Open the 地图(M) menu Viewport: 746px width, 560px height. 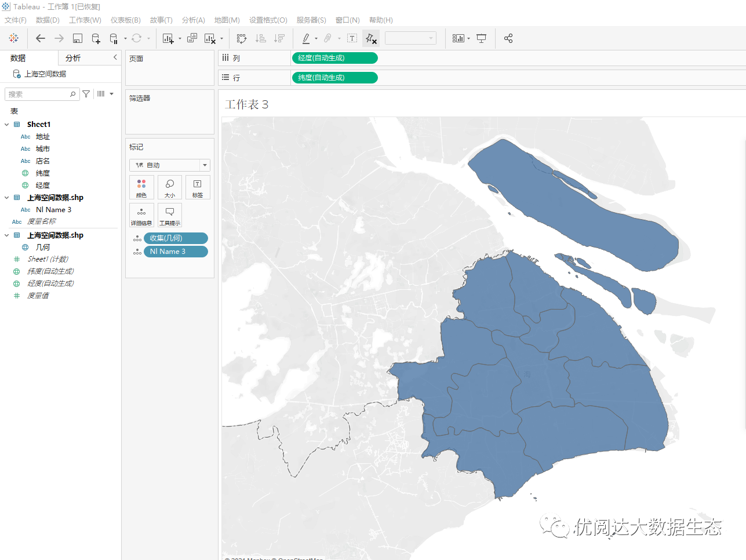pos(227,20)
